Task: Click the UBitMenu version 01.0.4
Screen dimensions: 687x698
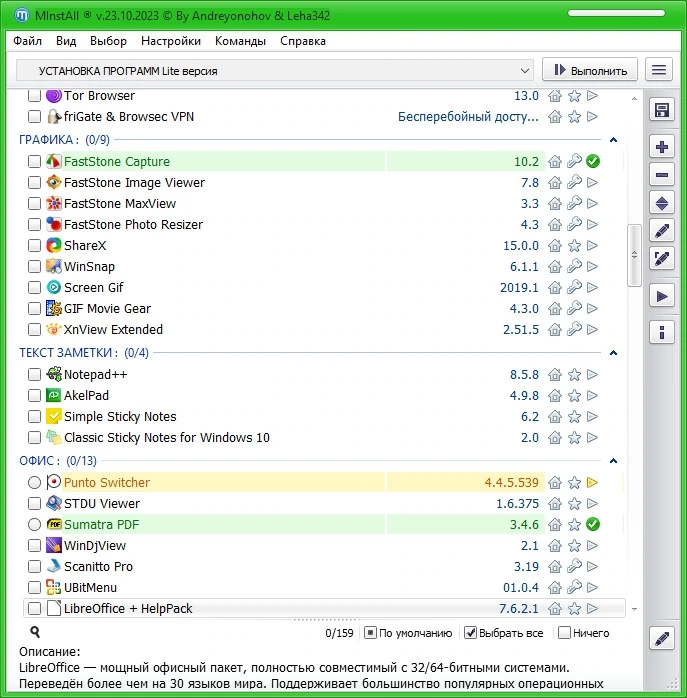Action: [x=520, y=587]
